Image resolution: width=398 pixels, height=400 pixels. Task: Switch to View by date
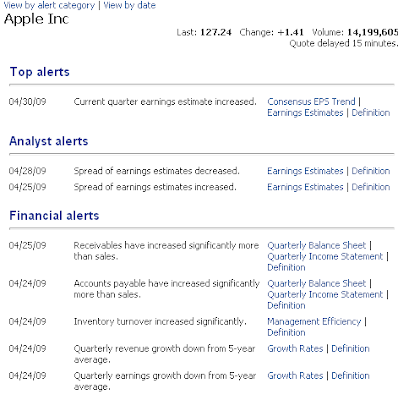coord(130,5)
